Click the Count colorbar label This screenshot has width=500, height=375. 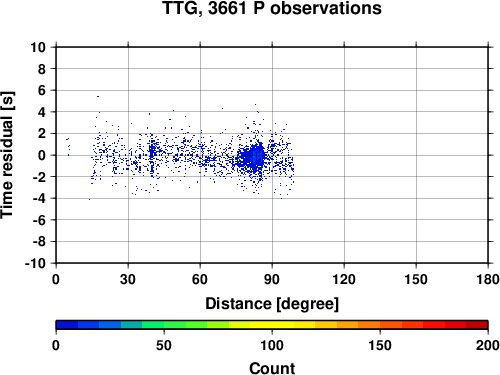coord(272,368)
